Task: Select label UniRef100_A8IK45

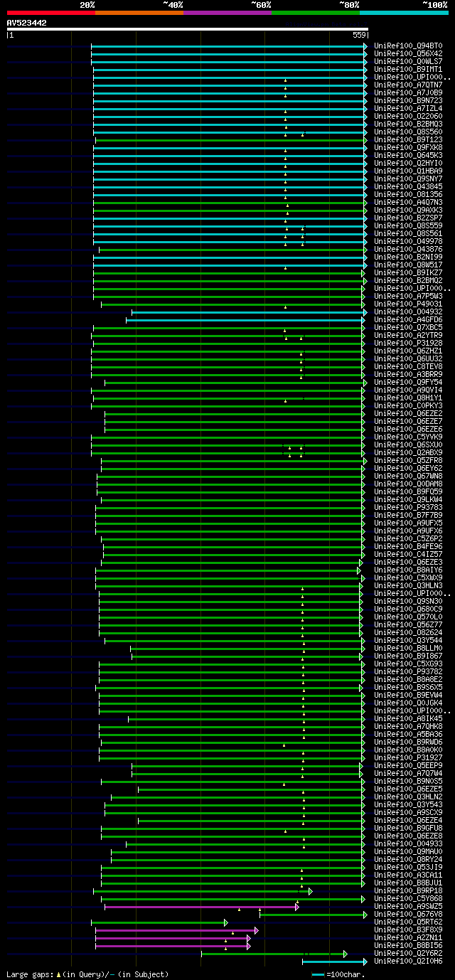Action: [408, 719]
